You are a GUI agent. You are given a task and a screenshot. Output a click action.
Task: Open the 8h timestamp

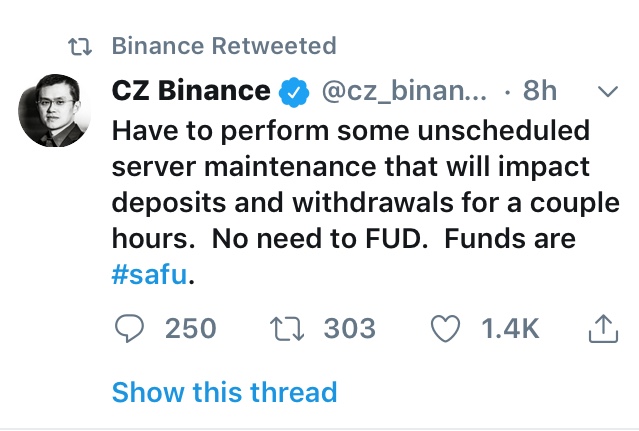click(541, 91)
